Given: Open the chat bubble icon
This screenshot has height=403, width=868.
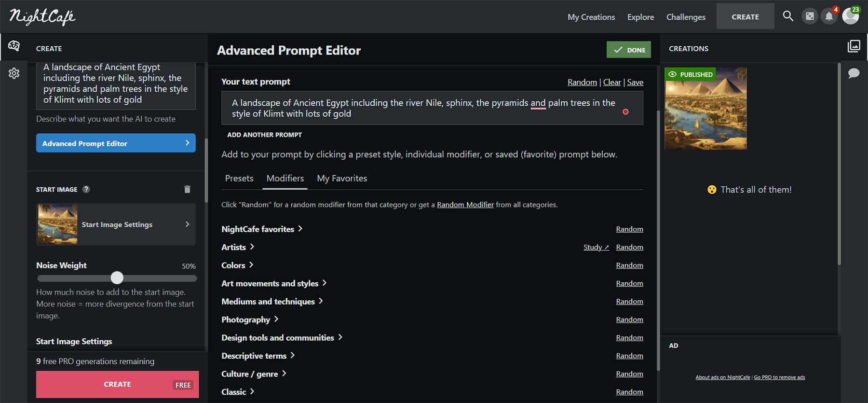Looking at the screenshot, I should (x=854, y=73).
